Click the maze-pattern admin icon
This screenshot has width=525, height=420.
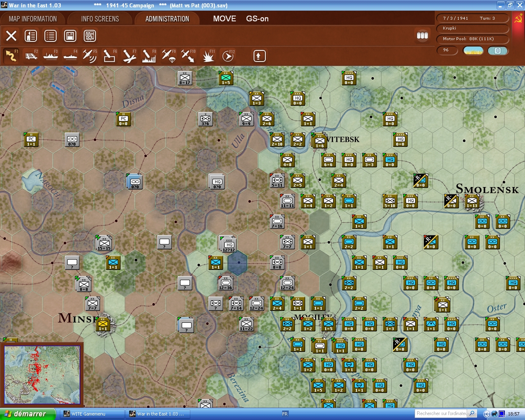90,36
